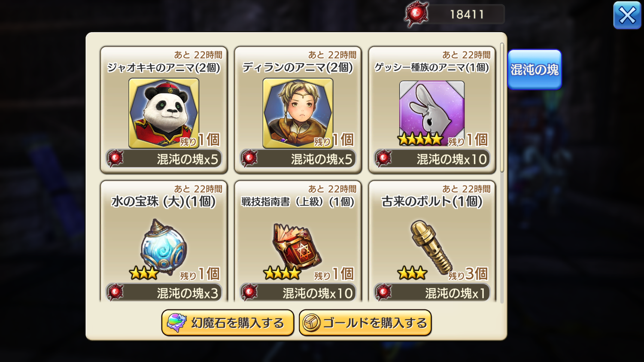Image resolution: width=644 pixels, height=362 pixels.
Task: Buy ゲッシー anima for 混沌の塊x10
Action: pos(432,159)
